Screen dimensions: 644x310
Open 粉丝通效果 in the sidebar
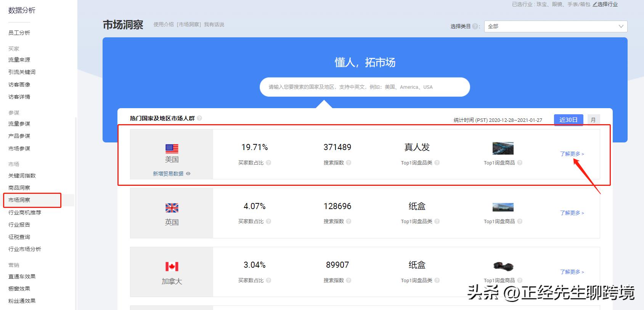click(22, 301)
